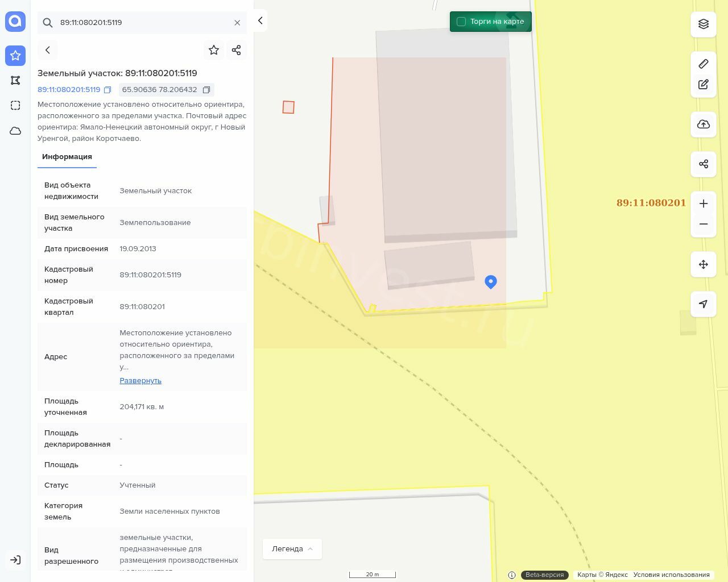Zoom in the map with plus button
728x582 pixels.
(704, 203)
